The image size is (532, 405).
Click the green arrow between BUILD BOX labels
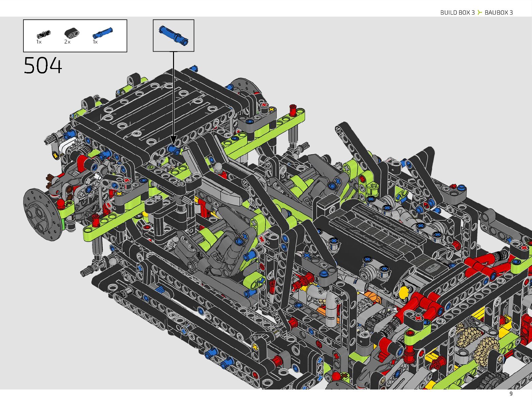(480, 13)
